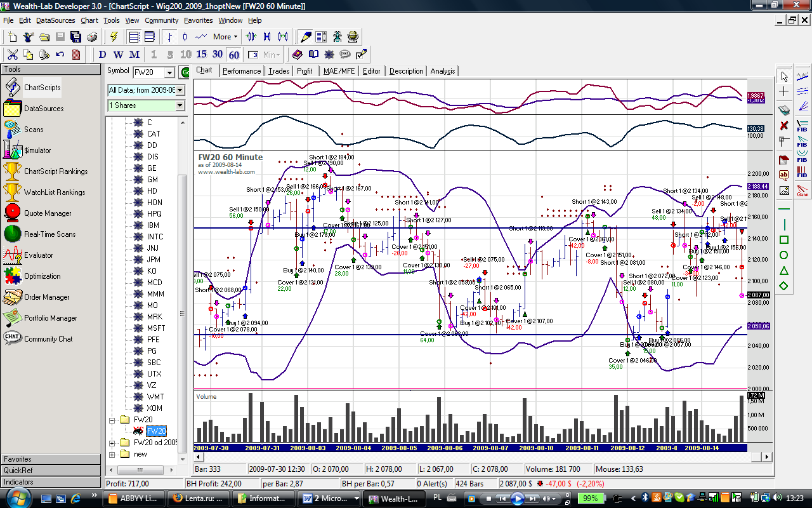Click the chart scroll right arrow
812x508 pixels.
[x=767, y=457]
